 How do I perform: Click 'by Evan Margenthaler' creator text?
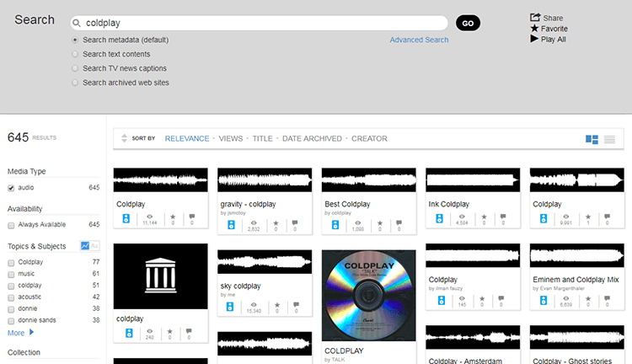tap(559, 288)
